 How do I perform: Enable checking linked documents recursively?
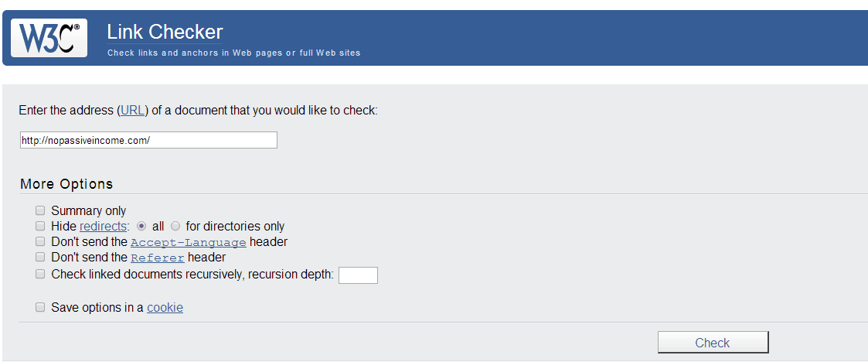[x=40, y=274]
